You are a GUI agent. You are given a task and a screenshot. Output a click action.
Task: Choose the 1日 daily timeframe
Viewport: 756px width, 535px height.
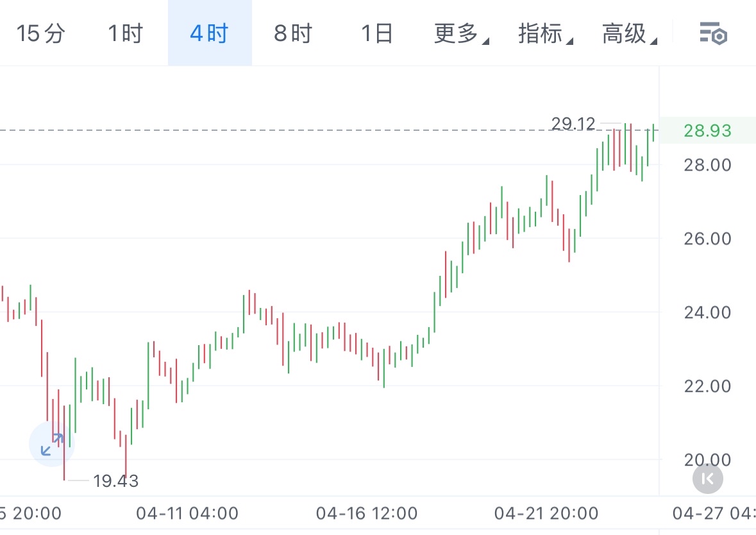[x=376, y=33]
